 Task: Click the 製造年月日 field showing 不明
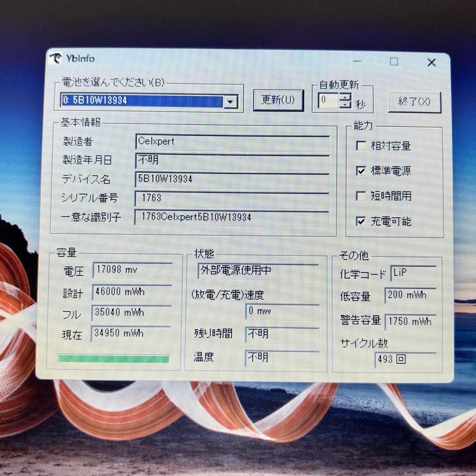233,161
